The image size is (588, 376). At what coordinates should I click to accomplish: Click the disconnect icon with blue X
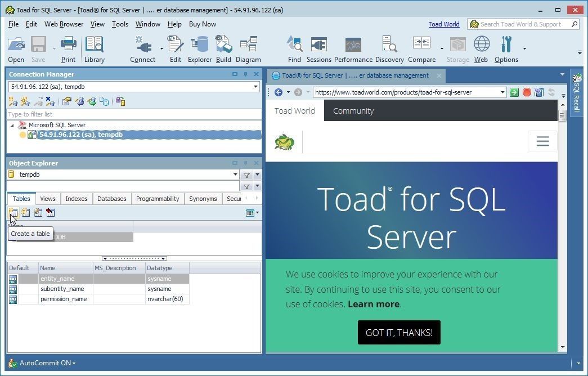tap(50, 101)
